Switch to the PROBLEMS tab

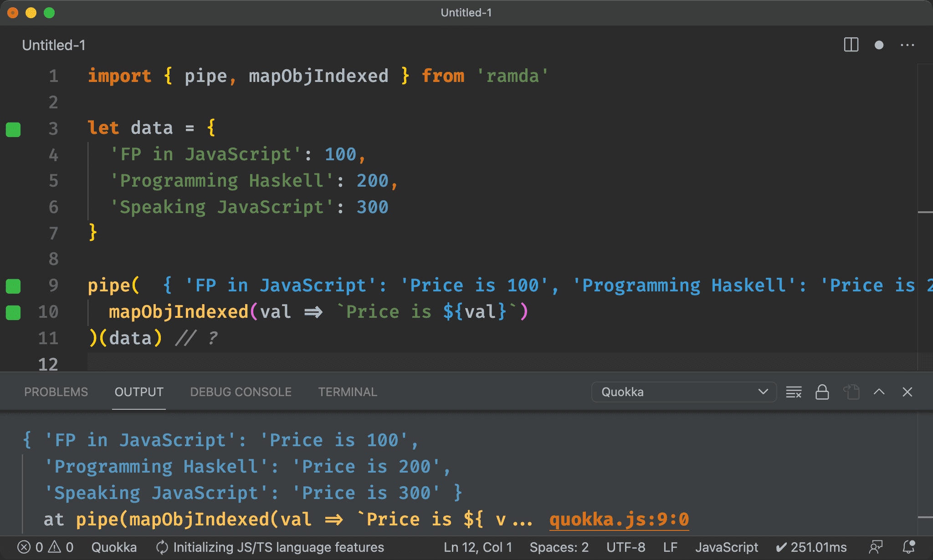[x=56, y=392]
